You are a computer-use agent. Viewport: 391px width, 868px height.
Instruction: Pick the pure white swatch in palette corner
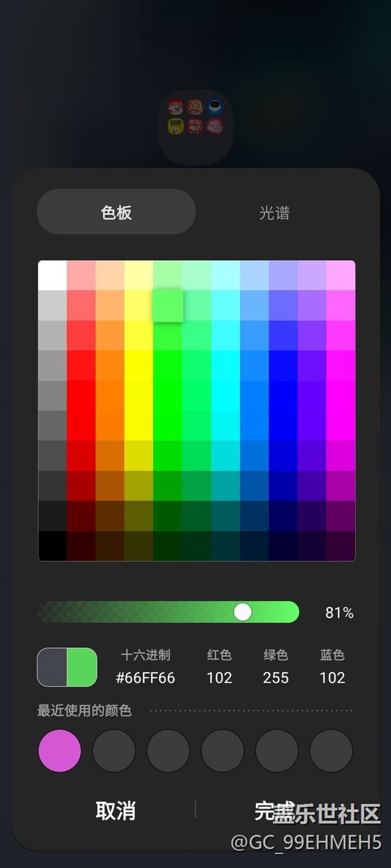point(52,275)
